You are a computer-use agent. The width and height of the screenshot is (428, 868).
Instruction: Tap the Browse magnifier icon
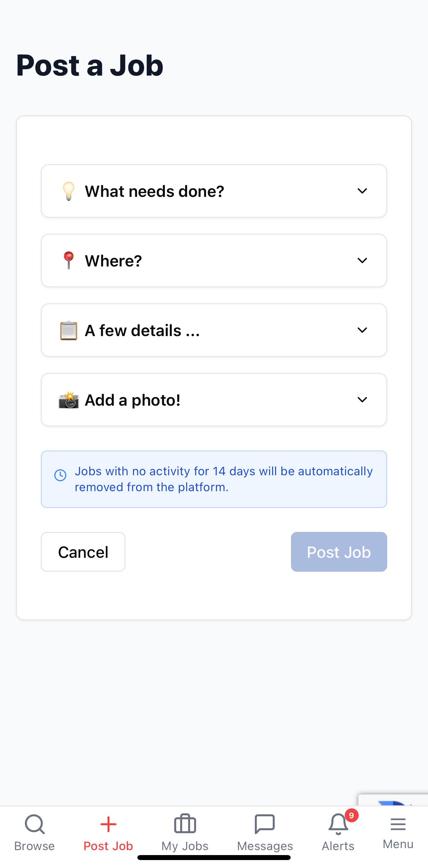point(35,824)
